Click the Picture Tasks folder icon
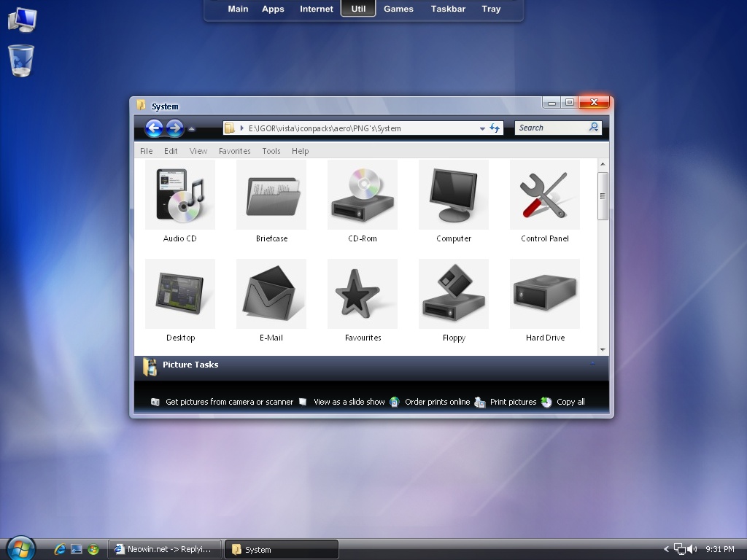Screen dimensions: 747x560 tap(150, 367)
